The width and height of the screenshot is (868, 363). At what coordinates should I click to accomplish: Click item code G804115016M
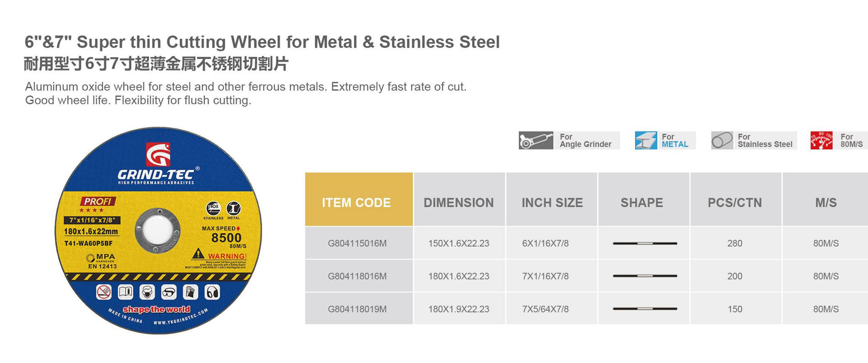coord(357,243)
